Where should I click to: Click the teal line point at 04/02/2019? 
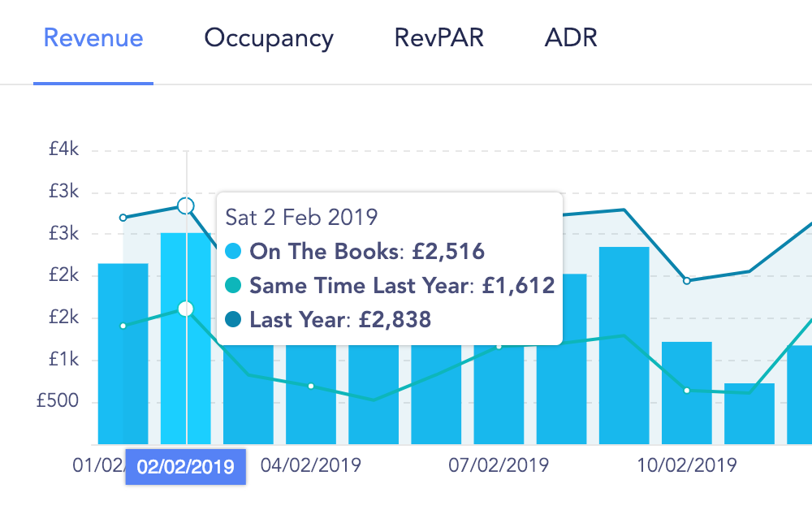(x=311, y=387)
